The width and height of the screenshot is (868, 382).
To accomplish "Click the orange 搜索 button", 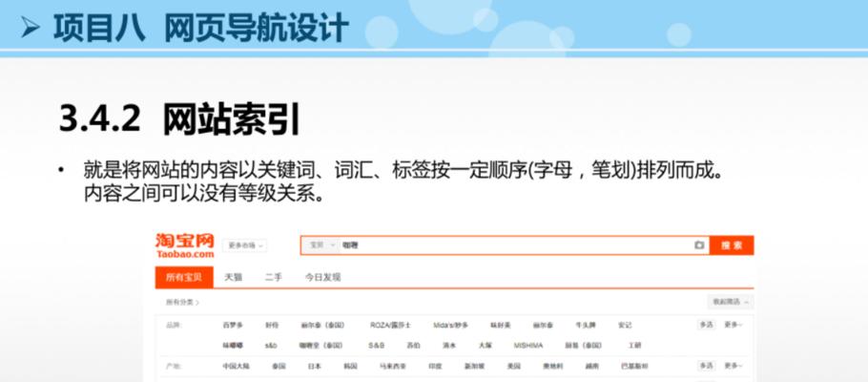I will [x=732, y=245].
